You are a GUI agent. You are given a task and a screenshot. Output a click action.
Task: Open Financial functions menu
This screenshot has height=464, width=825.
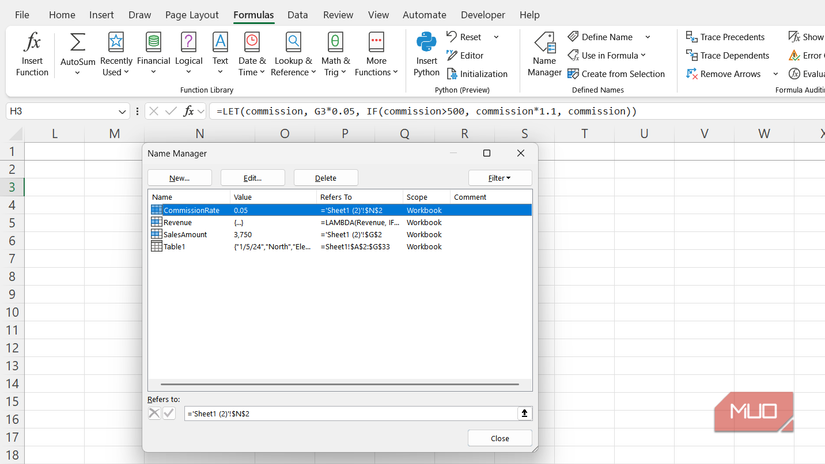[x=153, y=54]
